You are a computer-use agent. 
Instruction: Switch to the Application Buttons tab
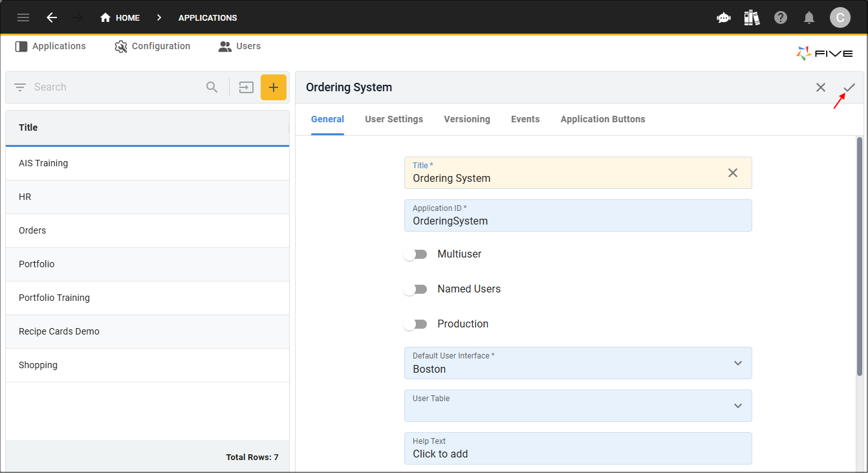603,119
